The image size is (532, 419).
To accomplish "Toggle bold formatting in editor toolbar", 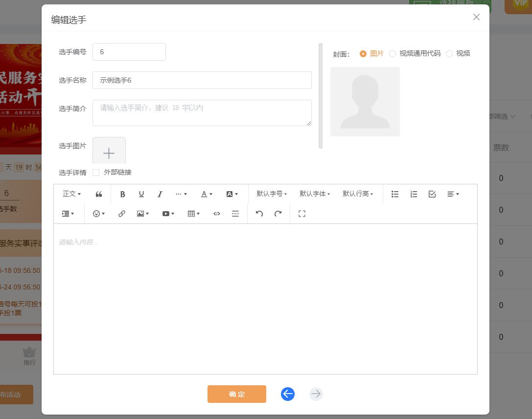I will [123, 194].
